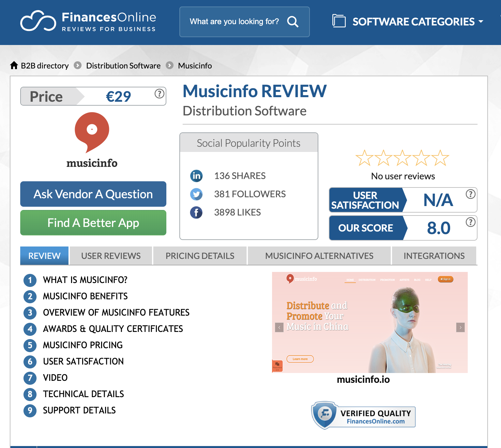Open the Musicinfo website screenshot thumbnail
Image resolution: width=501 pixels, height=448 pixels.
[x=370, y=322]
